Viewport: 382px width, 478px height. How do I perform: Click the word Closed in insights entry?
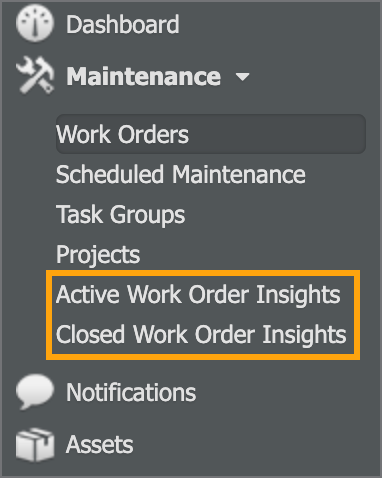click(x=91, y=334)
